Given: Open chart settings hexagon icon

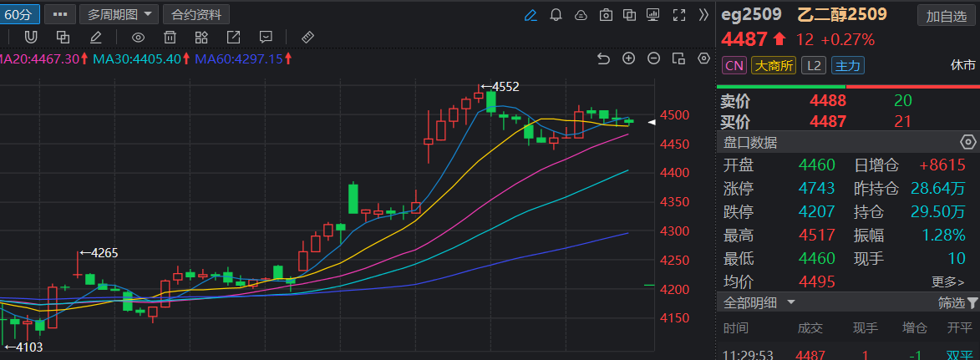Looking at the screenshot, I should 703,58.
